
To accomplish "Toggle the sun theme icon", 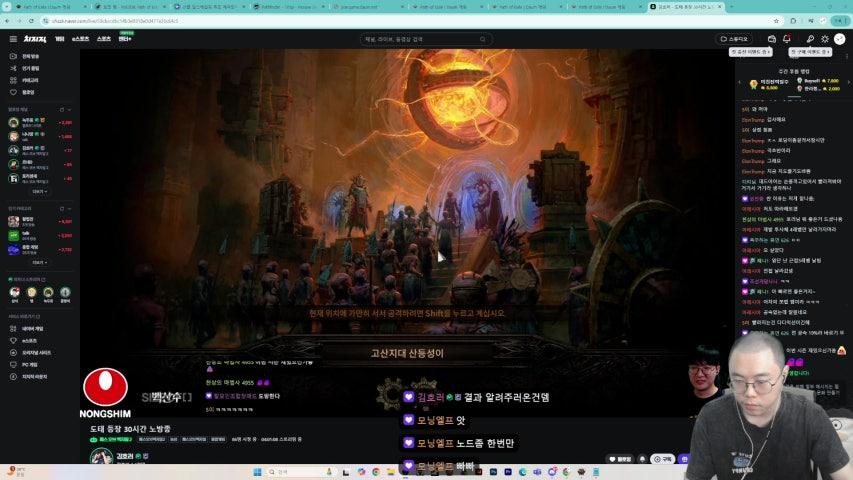I will point(825,39).
